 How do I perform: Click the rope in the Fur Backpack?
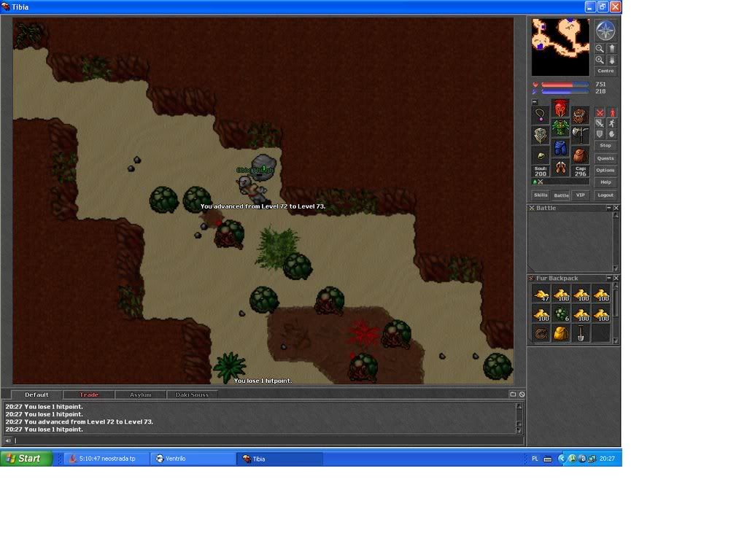pos(541,334)
